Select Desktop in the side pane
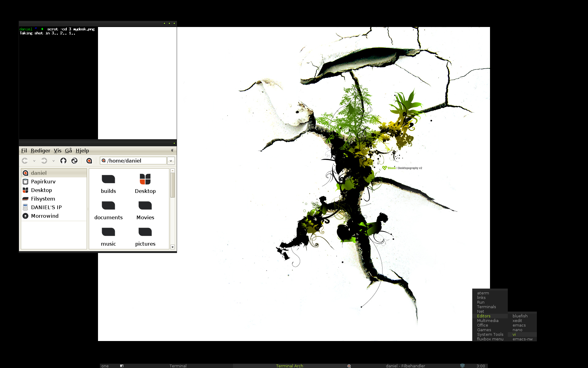The image size is (588, 368). [x=54, y=190]
